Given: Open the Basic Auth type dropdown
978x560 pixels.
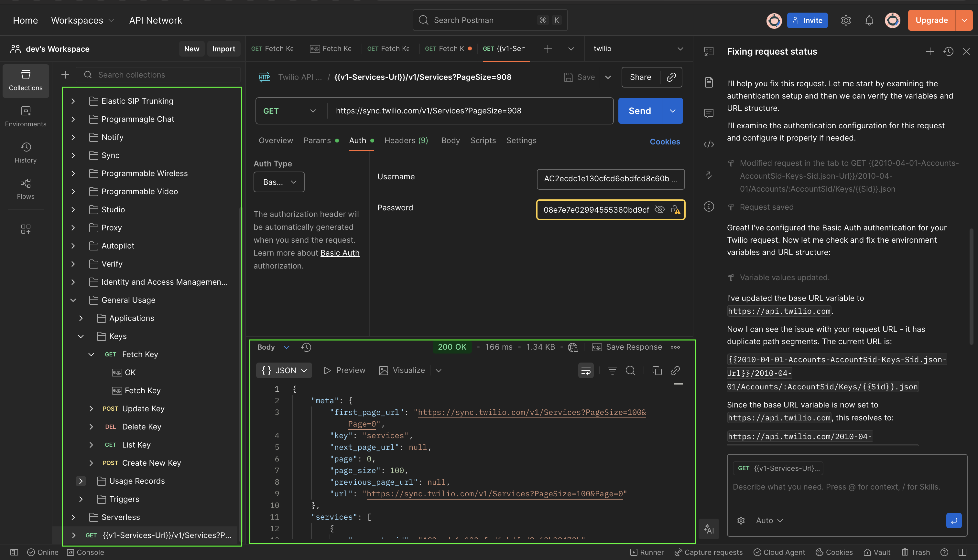Looking at the screenshot, I should tap(279, 182).
